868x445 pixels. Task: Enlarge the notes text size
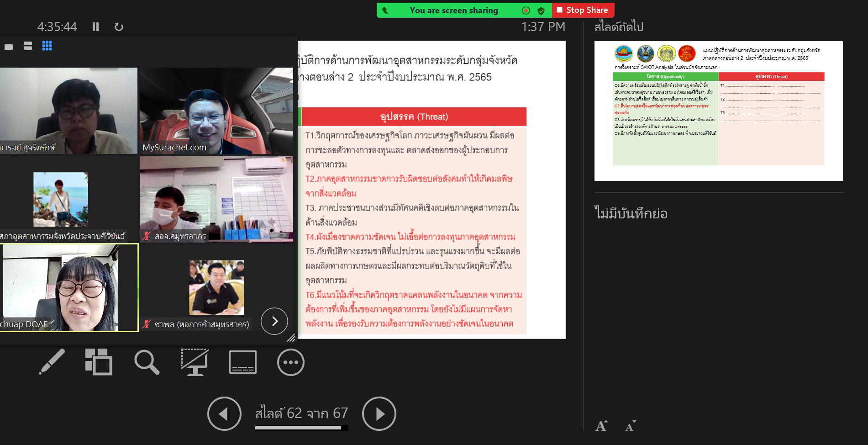coord(601,426)
